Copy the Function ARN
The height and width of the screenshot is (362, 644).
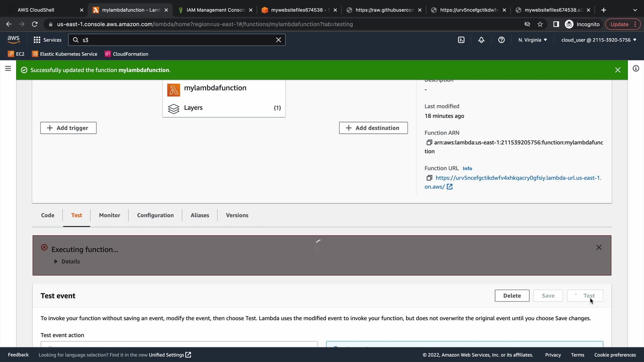coord(429,142)
